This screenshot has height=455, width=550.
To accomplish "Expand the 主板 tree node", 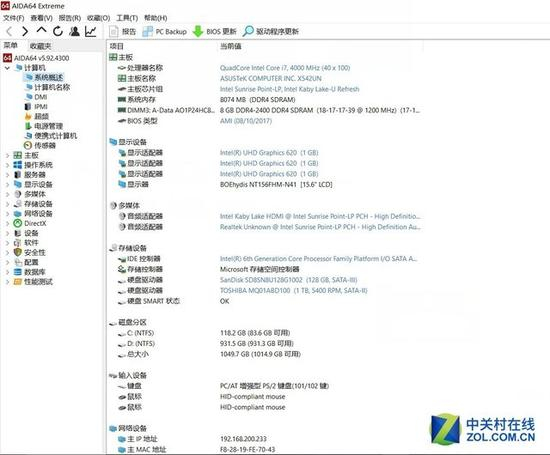I will pos(7,155).
